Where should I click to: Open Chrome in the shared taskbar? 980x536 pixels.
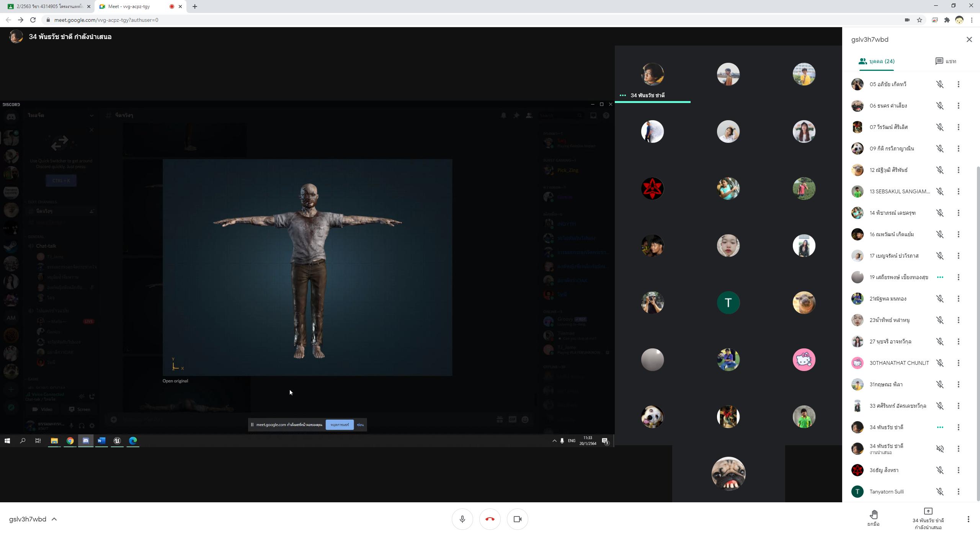click(x=70, y=441)
